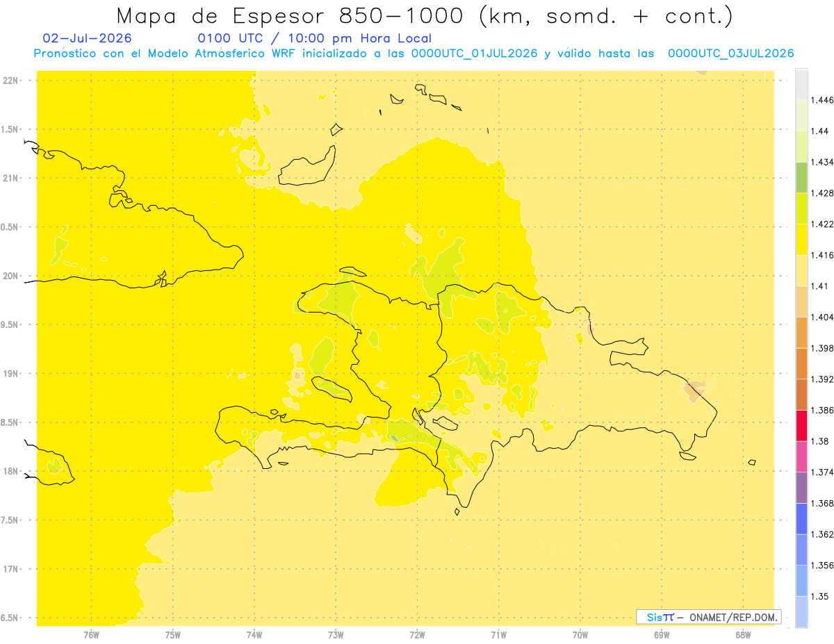This screenshot has height=644, width=834.
Task: Click the 18N latitude label
Action: pos(11,471)
